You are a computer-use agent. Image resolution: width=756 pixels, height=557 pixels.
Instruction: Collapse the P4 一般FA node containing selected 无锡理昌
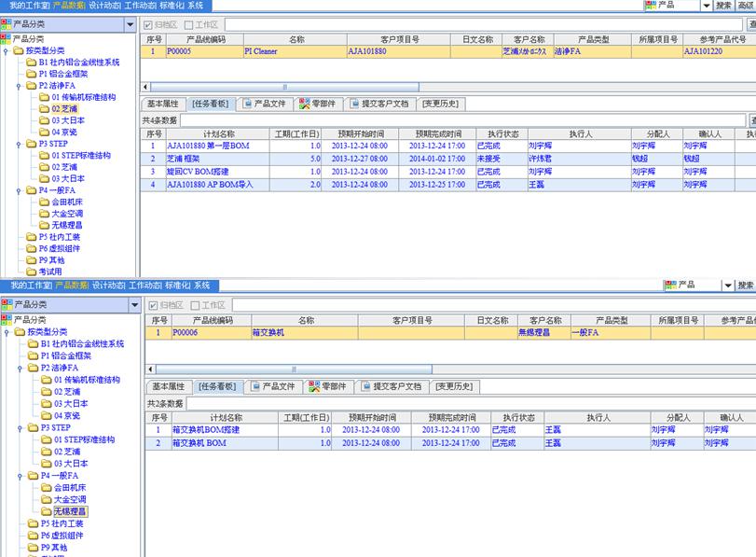[20, 476]
